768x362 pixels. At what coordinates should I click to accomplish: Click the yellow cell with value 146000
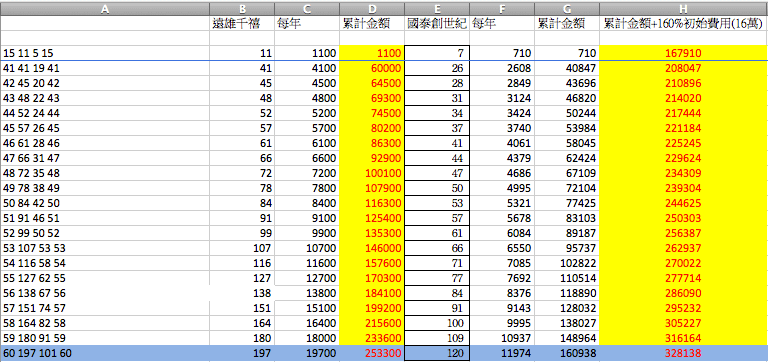372,248
